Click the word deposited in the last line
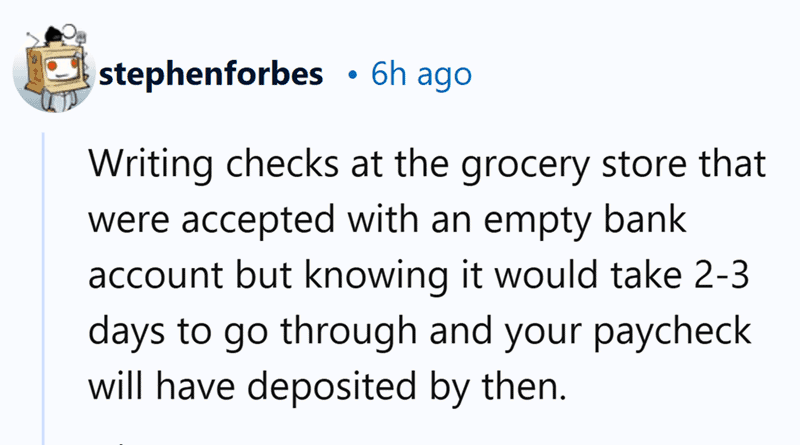Screen dimensions: 800x445 pyautogui.click(x=332, y=385)
